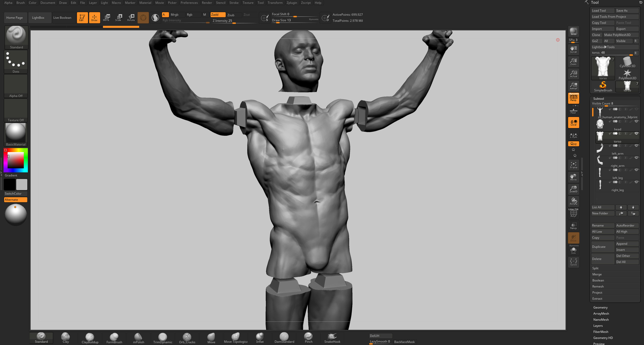
Task: Open the Brush menu
Action: pos(20,3)
